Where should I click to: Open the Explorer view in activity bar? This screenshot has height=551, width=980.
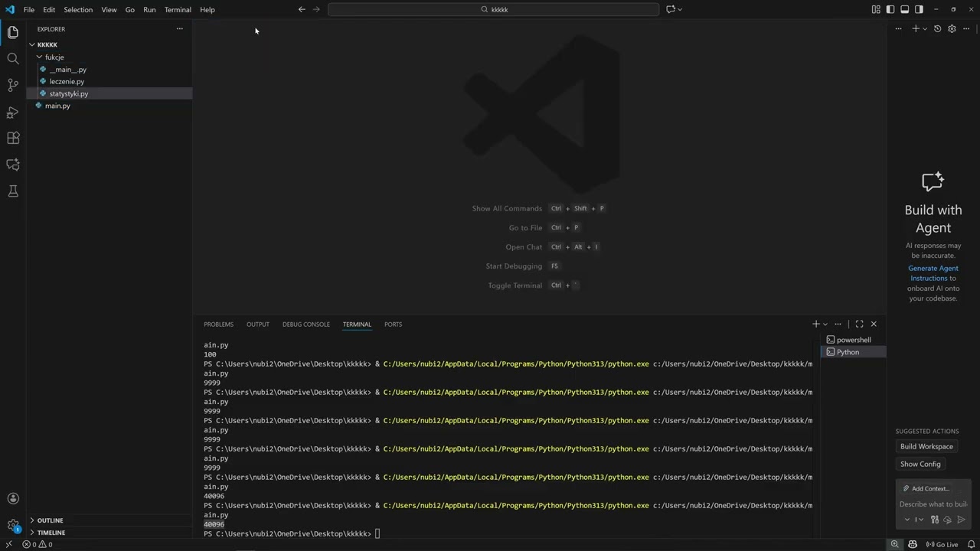[x=13, y=32]
